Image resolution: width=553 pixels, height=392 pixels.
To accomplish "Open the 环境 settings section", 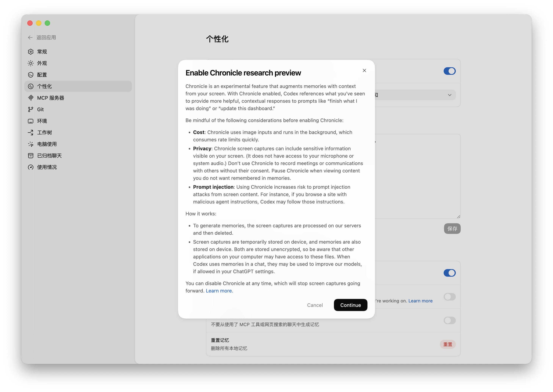I will (42, 121).
